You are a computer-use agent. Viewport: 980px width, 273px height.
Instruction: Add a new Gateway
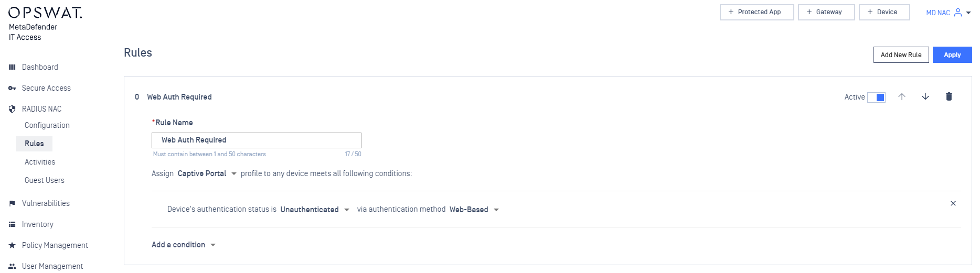(x=826, y=12)
